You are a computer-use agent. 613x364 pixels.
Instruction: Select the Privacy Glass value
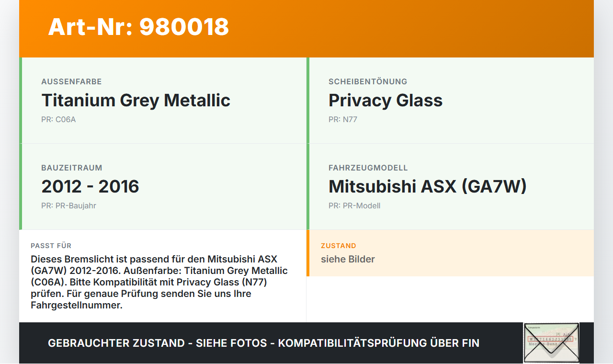coord(385,101)
